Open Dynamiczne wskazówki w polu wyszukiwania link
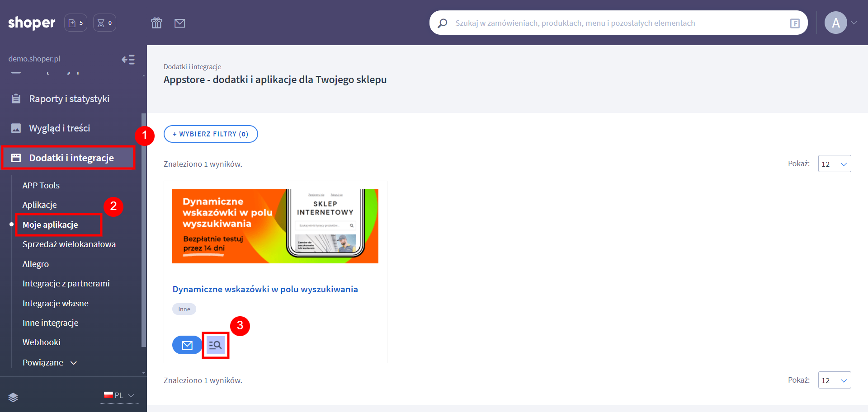This screenshot has width=868, height=412. (x=265, y=289)
